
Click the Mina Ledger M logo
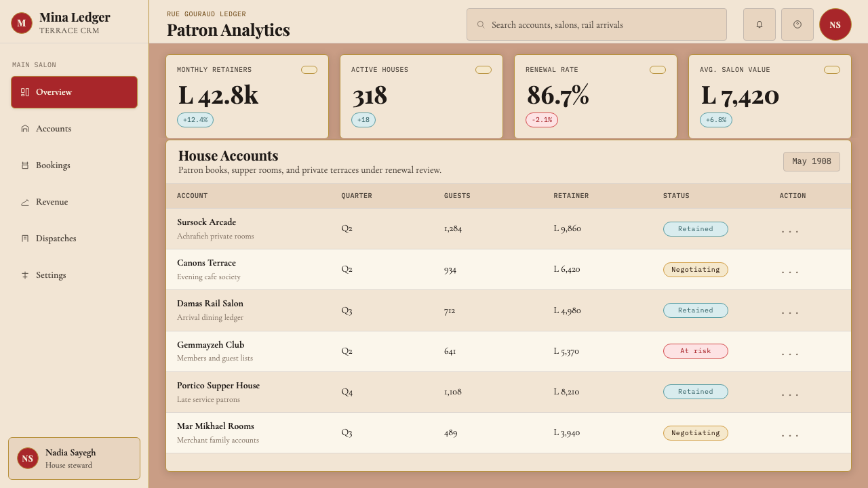22,23
